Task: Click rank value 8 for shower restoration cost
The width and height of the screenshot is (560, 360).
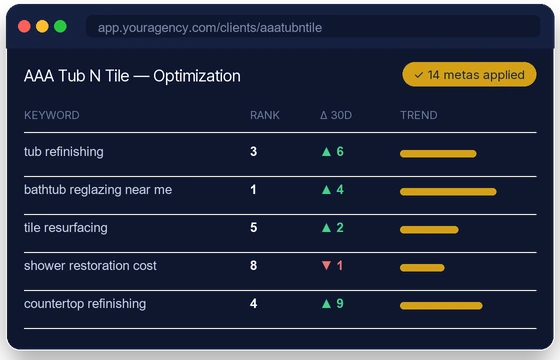Action: point(254,266)
